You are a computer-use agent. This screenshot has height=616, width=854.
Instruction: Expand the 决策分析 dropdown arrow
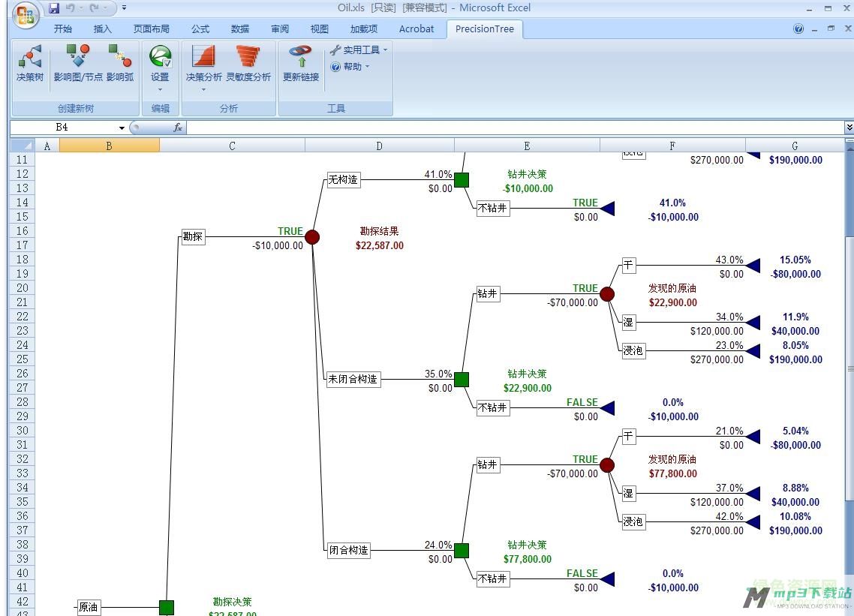pyautogui.click(x=203, y=89)
